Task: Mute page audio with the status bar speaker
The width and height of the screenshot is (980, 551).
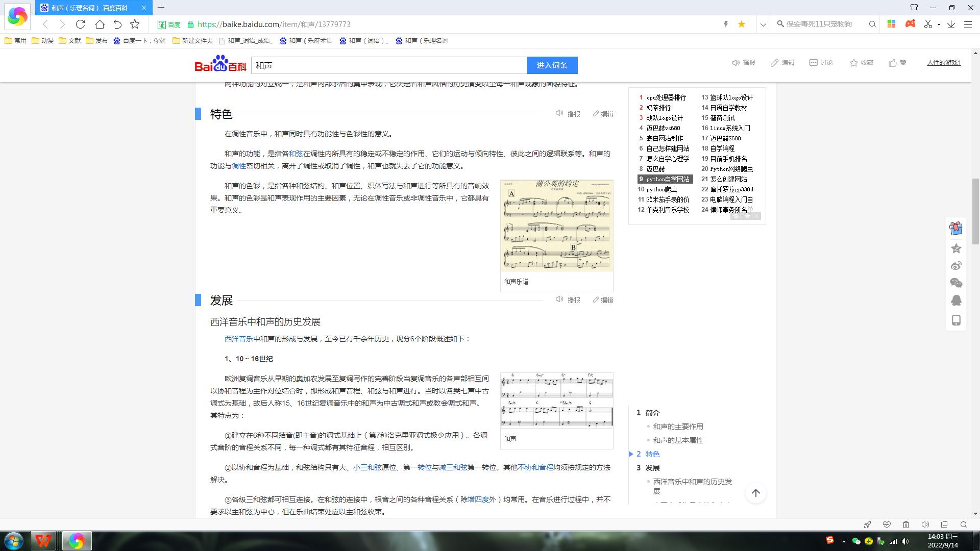Action: (x=925, y=524)
